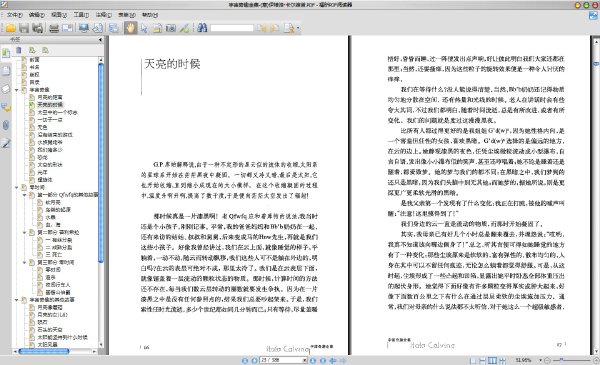Screen dimensions: 600x365
Task: Click the find text search field
Action: point(232,28)
